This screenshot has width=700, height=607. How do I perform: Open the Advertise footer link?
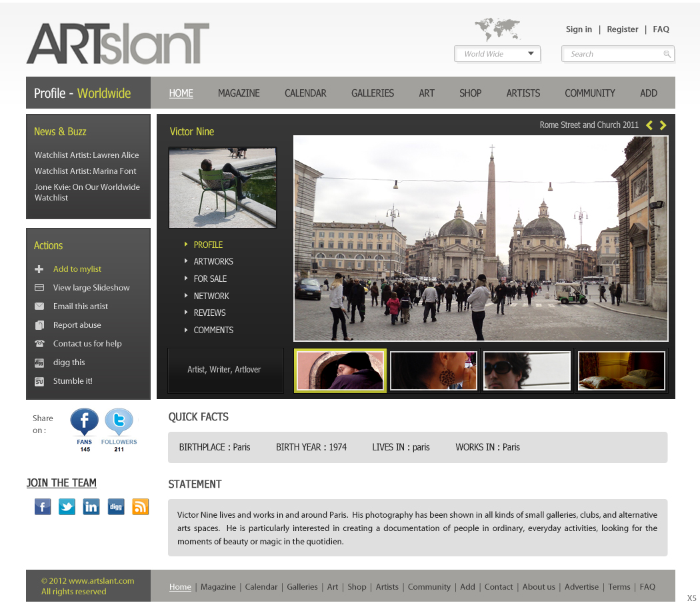[581, 587]
